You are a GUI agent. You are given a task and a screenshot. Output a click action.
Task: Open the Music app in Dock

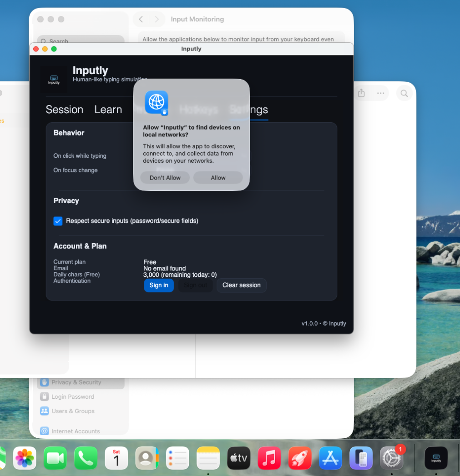(269, 458)
